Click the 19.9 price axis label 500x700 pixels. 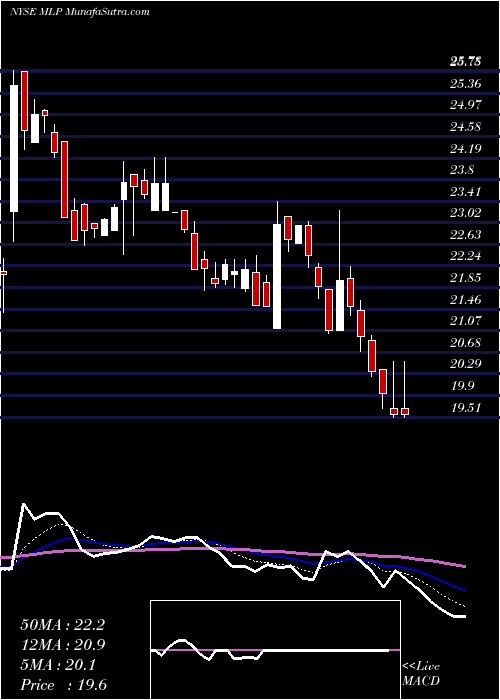(462, 386)
